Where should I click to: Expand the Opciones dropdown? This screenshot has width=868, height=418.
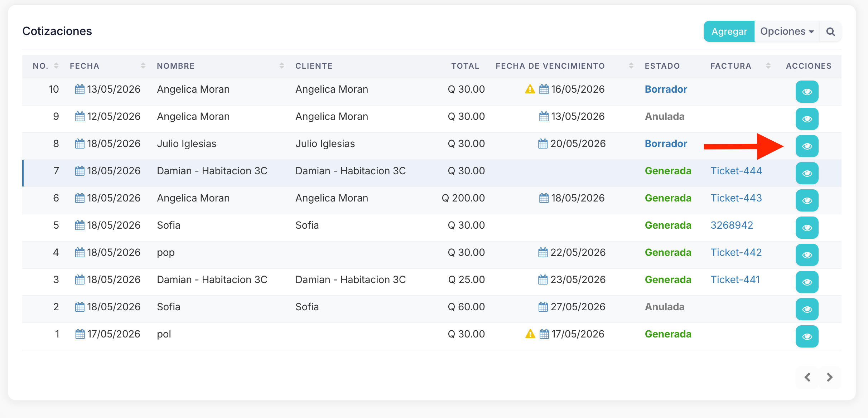coord(787,31)
